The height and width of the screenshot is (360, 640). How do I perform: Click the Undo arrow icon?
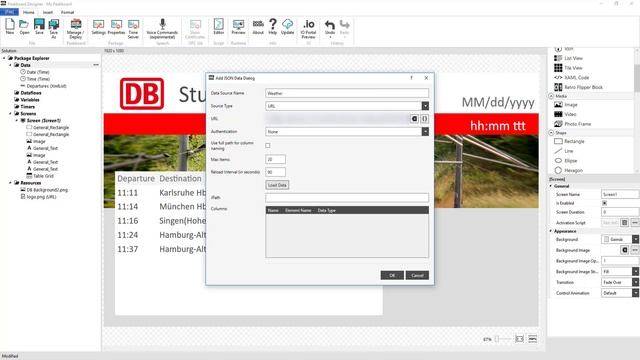point(330,24)
